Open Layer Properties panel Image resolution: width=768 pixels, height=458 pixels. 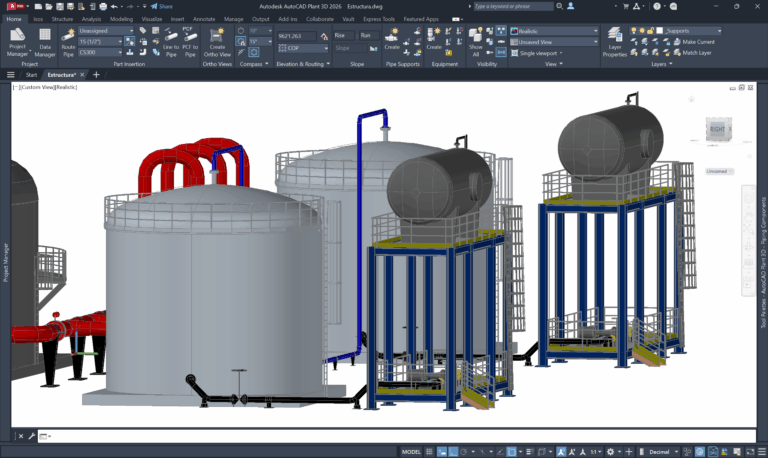615,40
